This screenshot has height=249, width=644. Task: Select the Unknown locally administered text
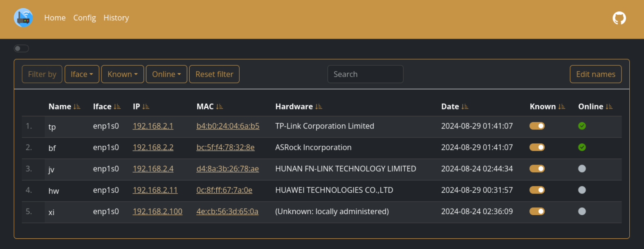[332, 211]
